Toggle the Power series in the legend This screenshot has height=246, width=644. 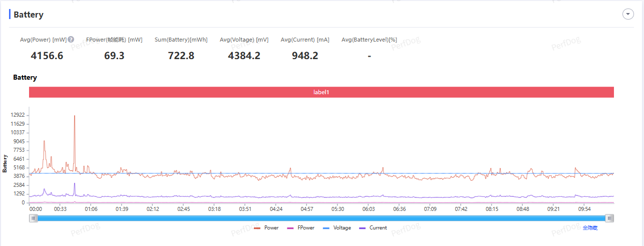coord(266,228)
